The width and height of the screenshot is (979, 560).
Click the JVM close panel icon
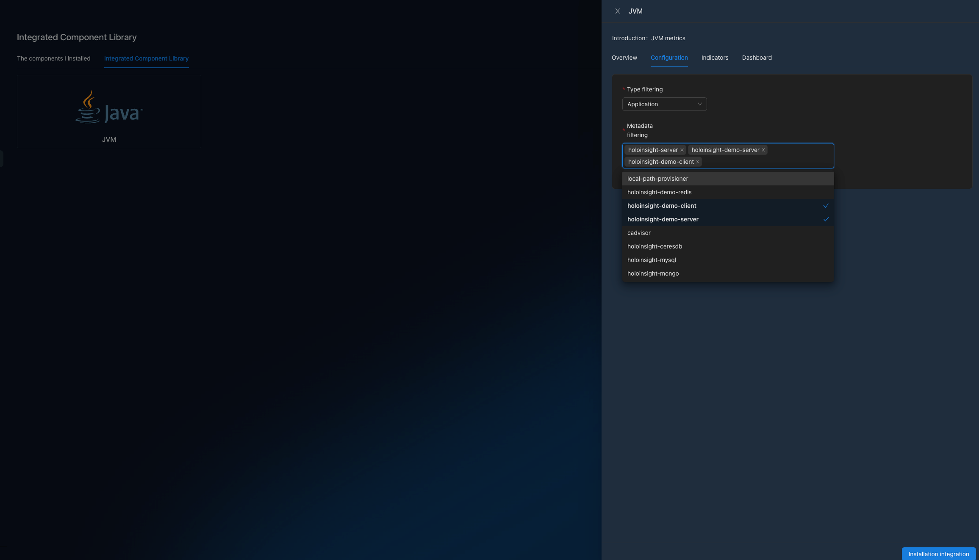pos(616,11)
